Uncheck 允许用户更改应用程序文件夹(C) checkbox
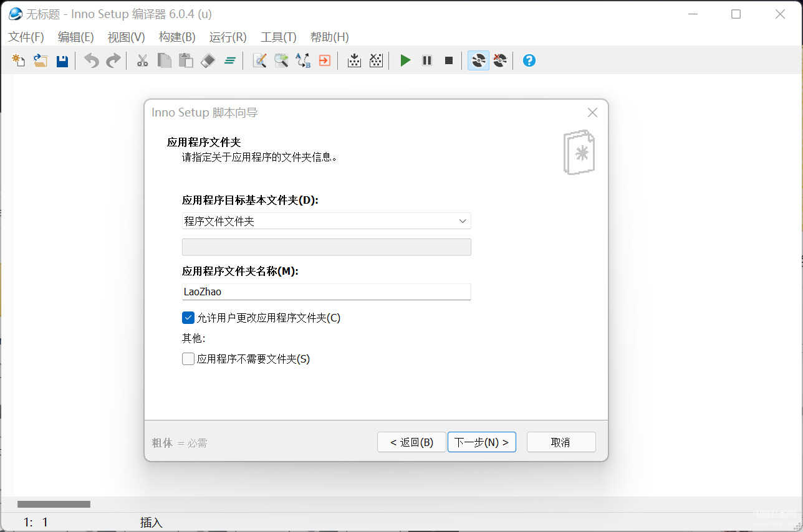This screenshot has width=803, height=532. click(x=188, y=318)
